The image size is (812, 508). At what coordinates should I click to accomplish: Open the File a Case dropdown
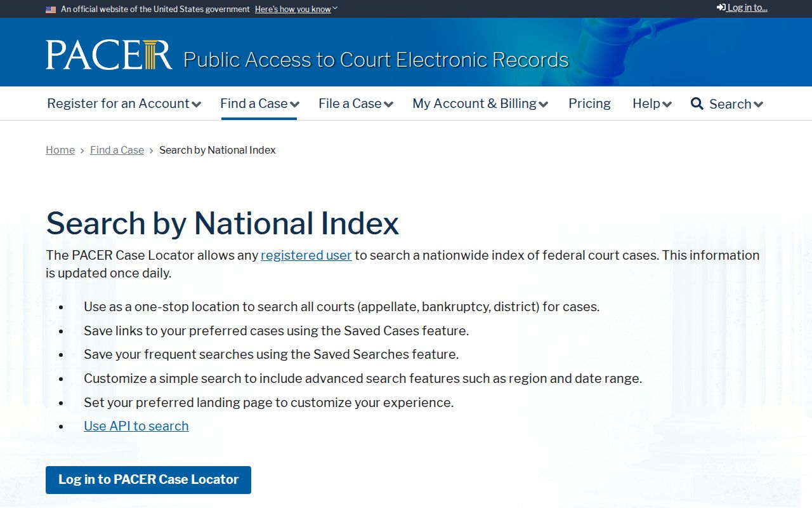click(x=356, y=104)
